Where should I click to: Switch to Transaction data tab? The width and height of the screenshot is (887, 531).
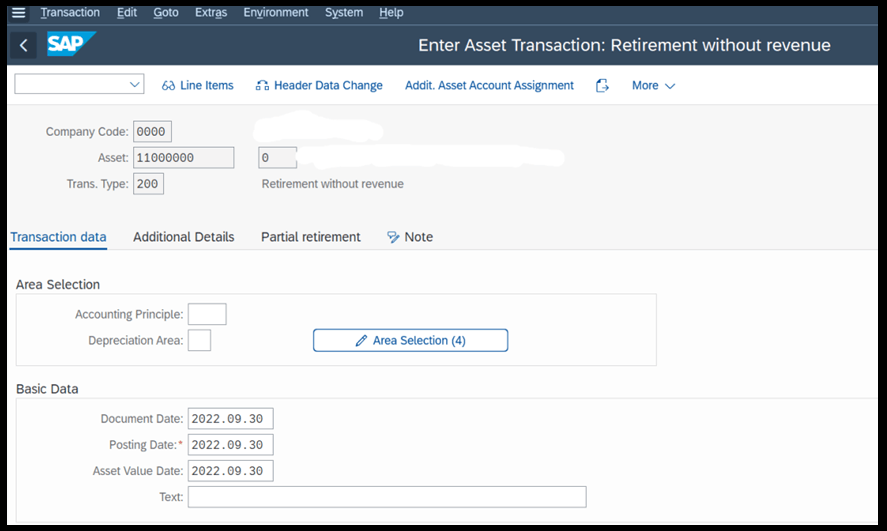[x=58, y=237]
